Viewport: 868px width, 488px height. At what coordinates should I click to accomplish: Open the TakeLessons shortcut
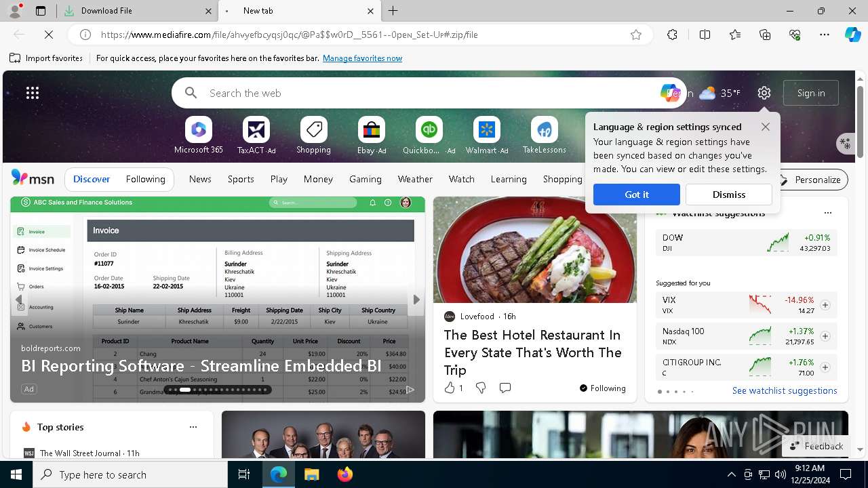click(544, 136)
